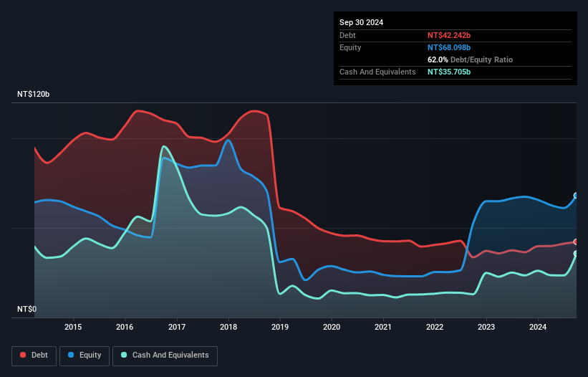Viewport: 588px width, 377px height.
Task: Click the 2022 x-axis label
Action: (435, 327)
